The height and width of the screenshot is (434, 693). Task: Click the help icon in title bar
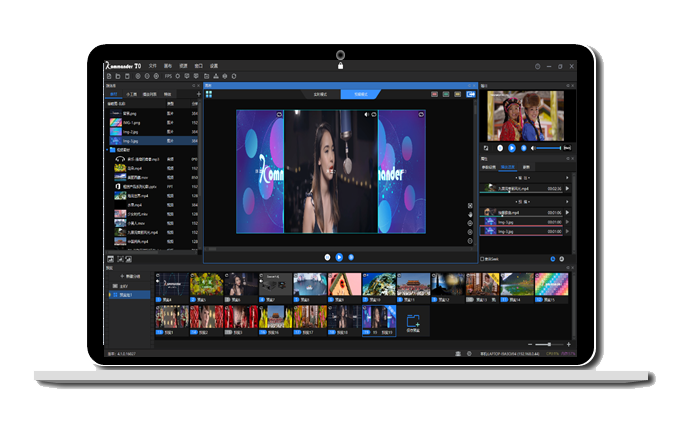click(x=536, y=66)
